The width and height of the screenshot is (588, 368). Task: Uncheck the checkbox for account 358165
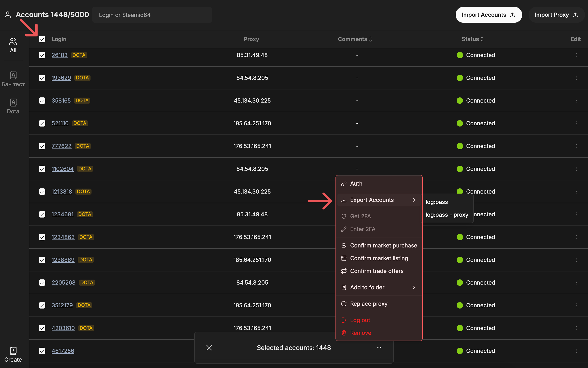42,101
